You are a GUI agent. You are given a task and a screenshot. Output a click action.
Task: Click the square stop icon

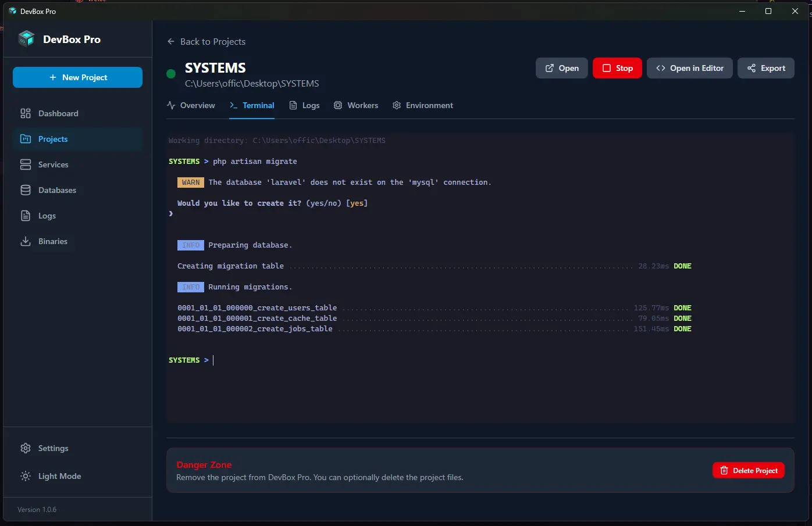coord(606,68)
